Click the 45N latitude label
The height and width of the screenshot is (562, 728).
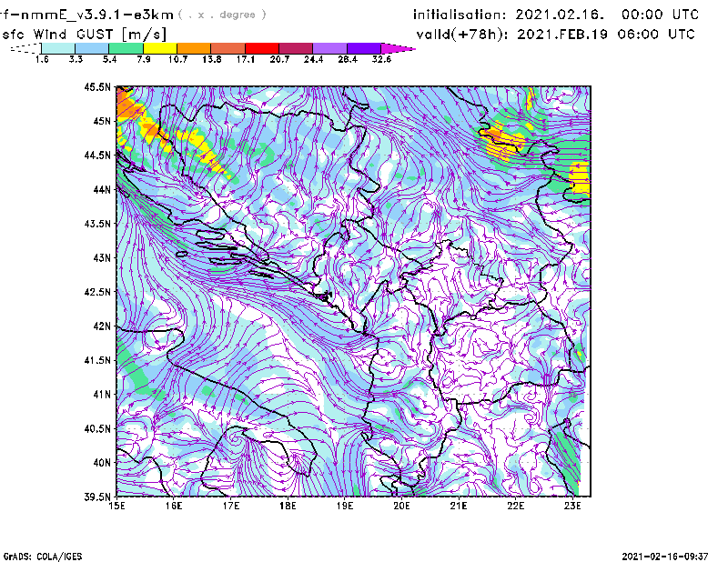pyautogui.click(x=102, y=121)
